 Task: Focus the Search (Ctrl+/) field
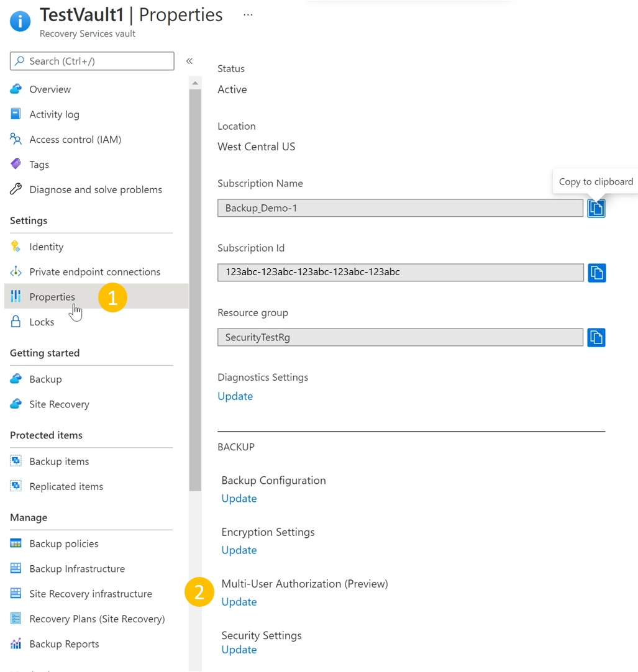pyautogui.click(x=92, y=61)
